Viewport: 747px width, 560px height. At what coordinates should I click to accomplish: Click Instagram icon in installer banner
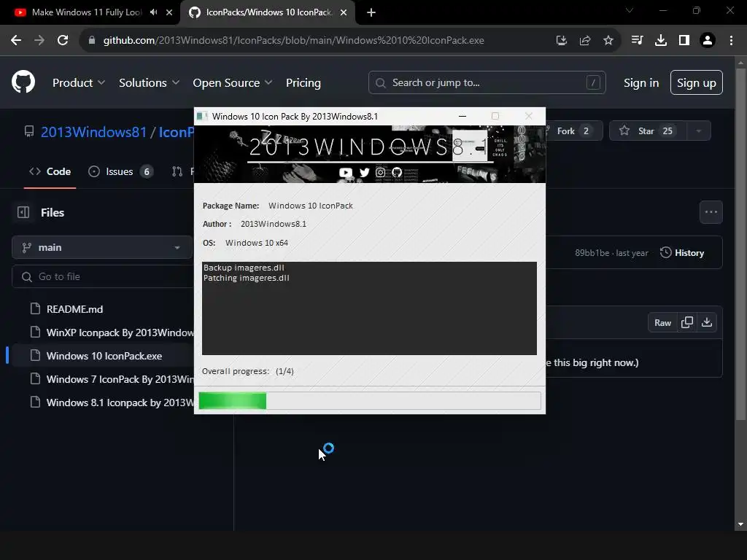point(380,172)
